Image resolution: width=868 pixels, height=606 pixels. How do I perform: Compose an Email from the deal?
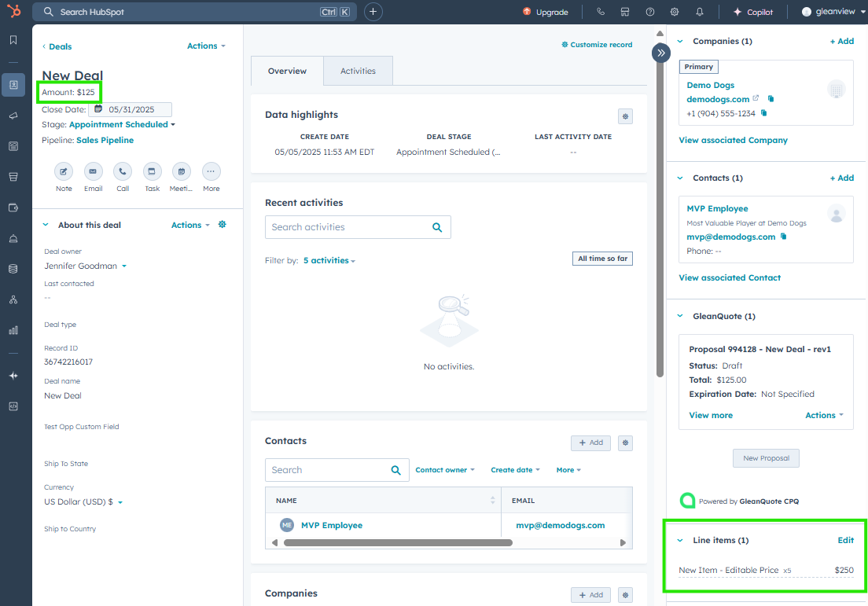pos(93,171)
